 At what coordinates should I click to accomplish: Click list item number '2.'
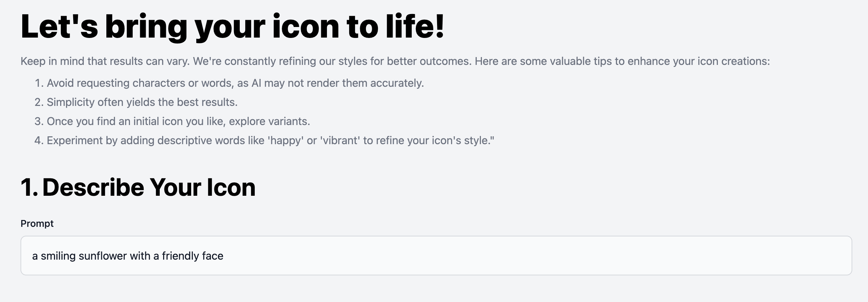click(x=39, y=101)
